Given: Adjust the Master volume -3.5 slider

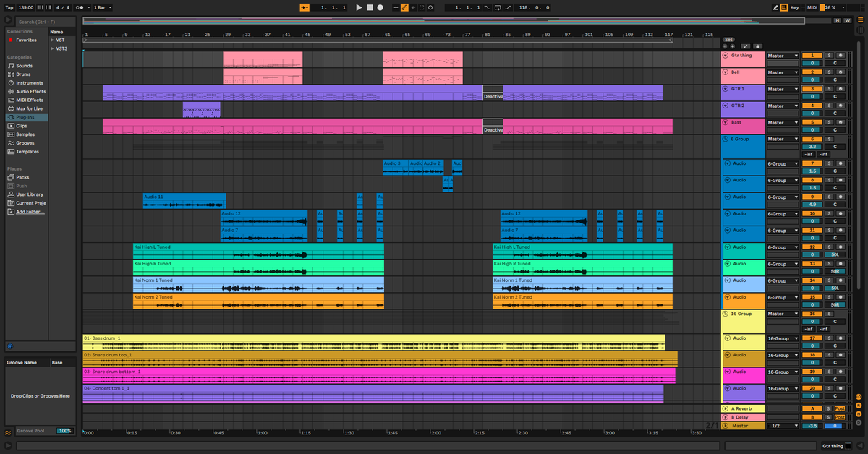Looking at the screenshot, I should pyautogui.click(x=812, y=426).
